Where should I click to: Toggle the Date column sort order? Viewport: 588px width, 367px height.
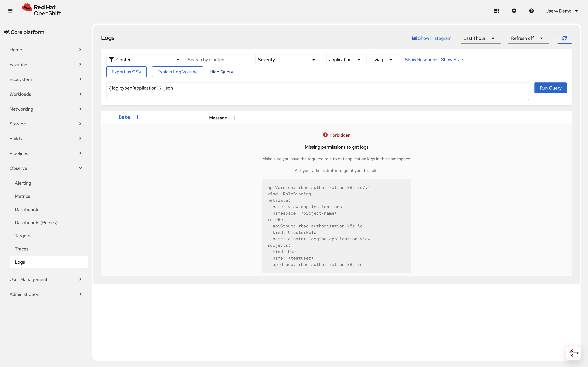(138, 117)
